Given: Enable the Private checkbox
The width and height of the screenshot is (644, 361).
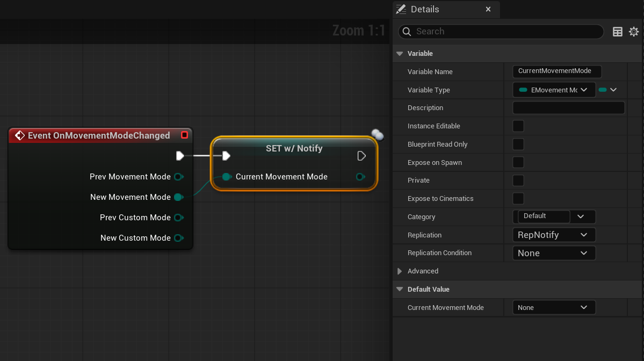Looking at the screenshot, I should pyautogui.click(x=518, y=180).
